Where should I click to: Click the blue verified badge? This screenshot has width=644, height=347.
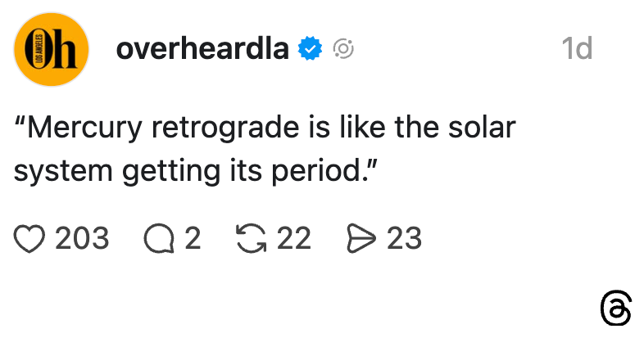point(310,49)
